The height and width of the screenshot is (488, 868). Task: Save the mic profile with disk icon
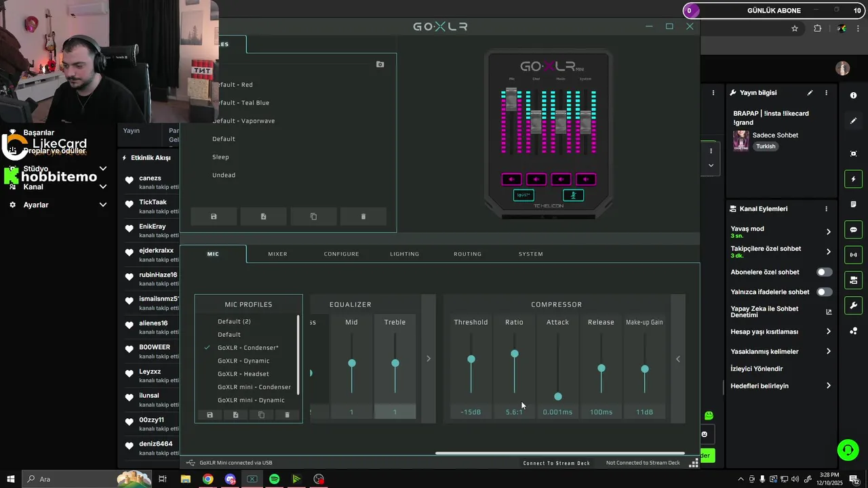210,415
